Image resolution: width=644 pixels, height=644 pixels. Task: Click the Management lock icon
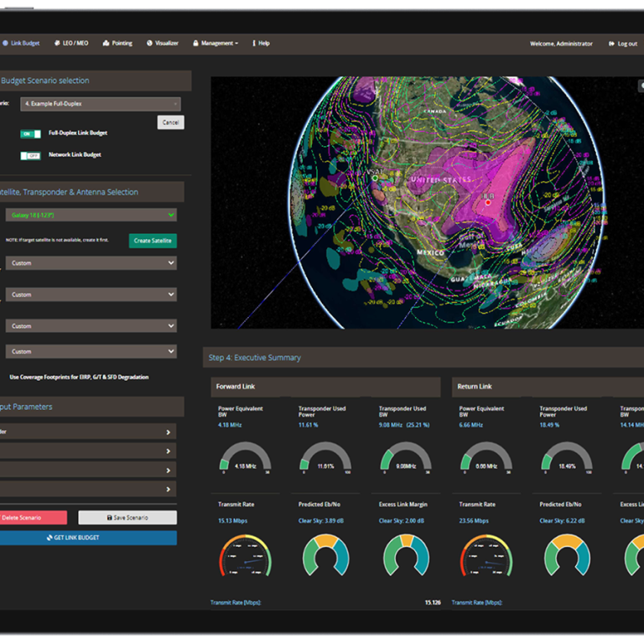click(195, 43)
